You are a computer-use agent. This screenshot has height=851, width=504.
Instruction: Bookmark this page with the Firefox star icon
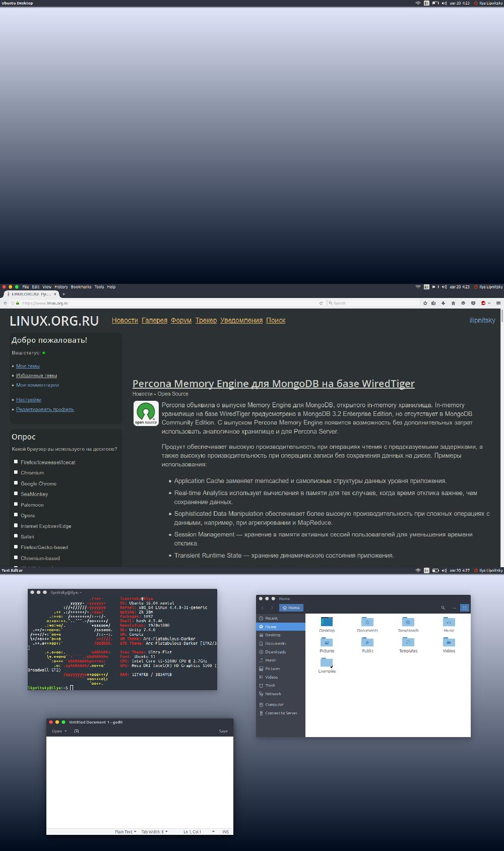click(x=425, y=303)
